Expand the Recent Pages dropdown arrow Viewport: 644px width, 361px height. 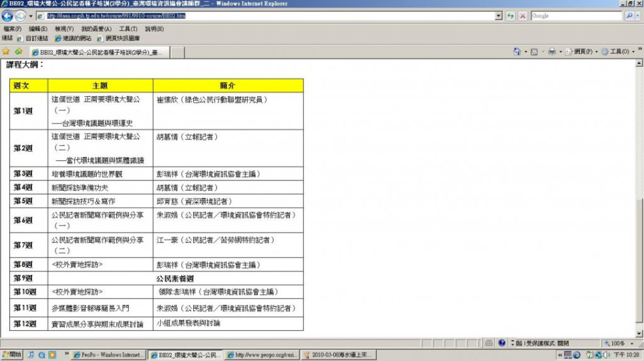coord(30,16)
